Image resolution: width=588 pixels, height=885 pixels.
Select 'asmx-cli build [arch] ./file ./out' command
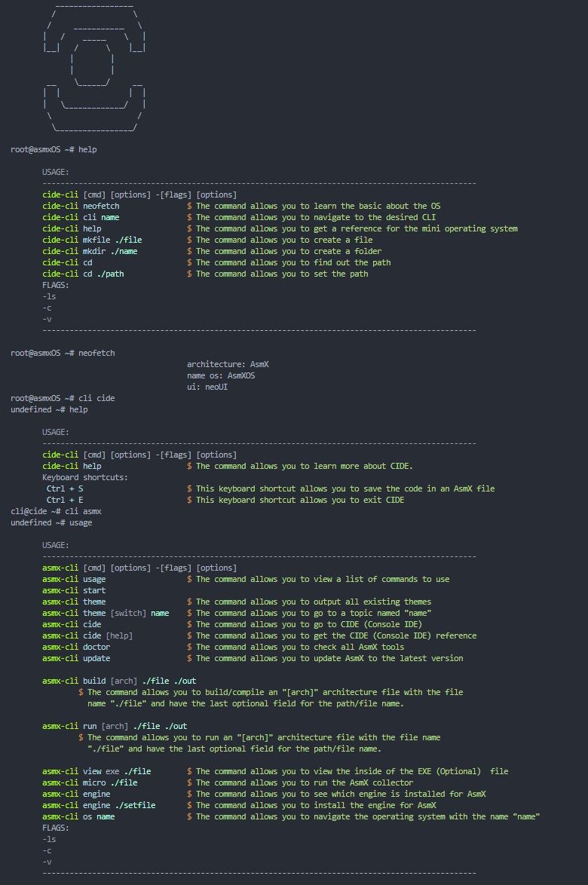(x=119, y=681)
